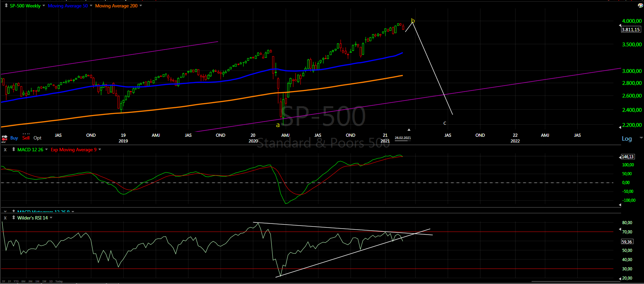Viewport: 644px width, 284px height.
Task: Click the move-panel arrows beside SP-500 Weekly
Action: [6, 5]
